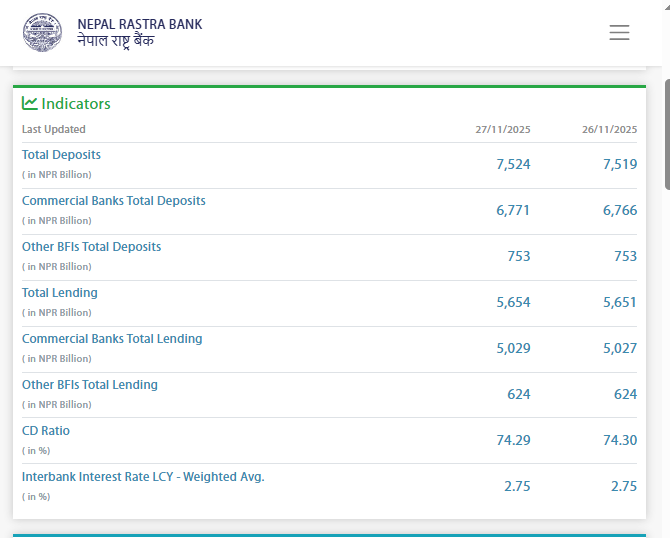This screenshot has height=538, width=670.
Task: Click Other BFIs deposits 753 under 26/11/2025
Action: (x=626, y=256)
